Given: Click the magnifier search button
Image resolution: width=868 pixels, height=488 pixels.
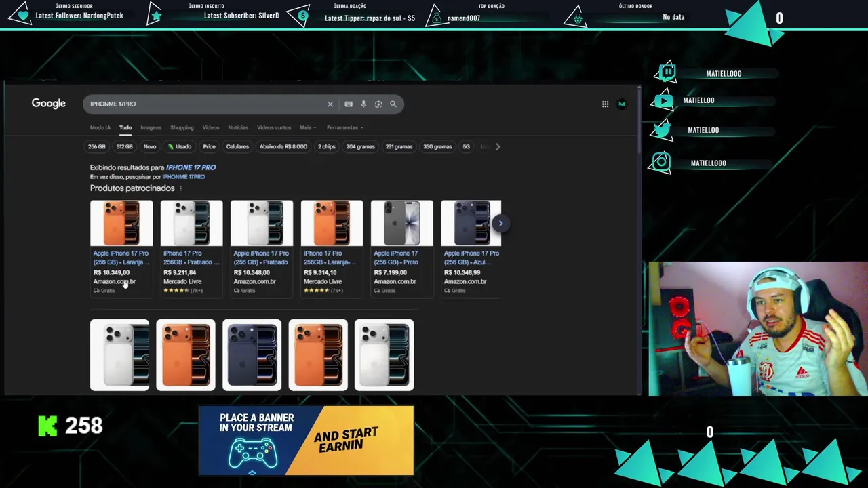Looking at the screenshot, I should click(x=393, y=104).
